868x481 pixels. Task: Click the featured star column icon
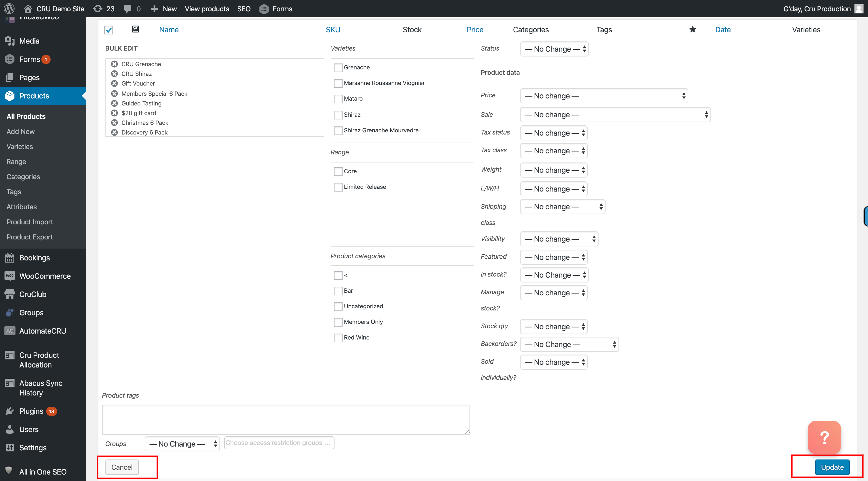pos(692,29)
